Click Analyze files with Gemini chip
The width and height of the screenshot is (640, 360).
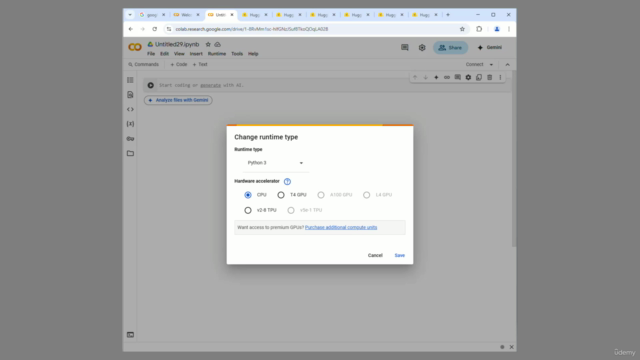pyautogui.click(x=178, y=100)
